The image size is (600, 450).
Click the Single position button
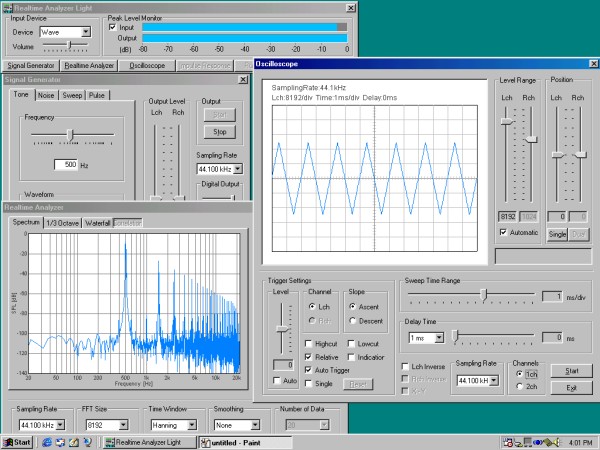(557, 234)
